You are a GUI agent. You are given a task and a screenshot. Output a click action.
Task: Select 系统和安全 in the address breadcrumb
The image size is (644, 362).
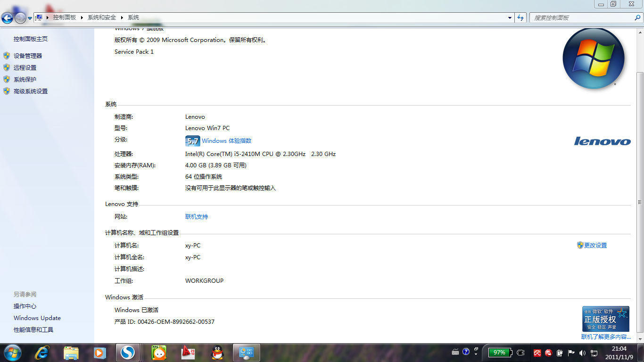[101, 17]
